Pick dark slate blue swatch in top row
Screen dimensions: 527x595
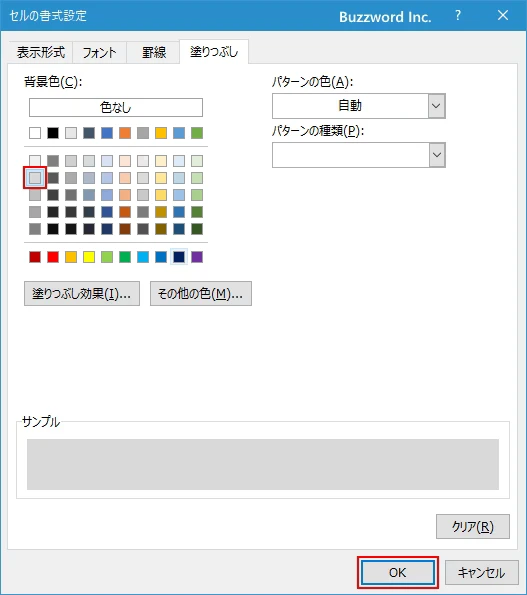coord(89,133)
